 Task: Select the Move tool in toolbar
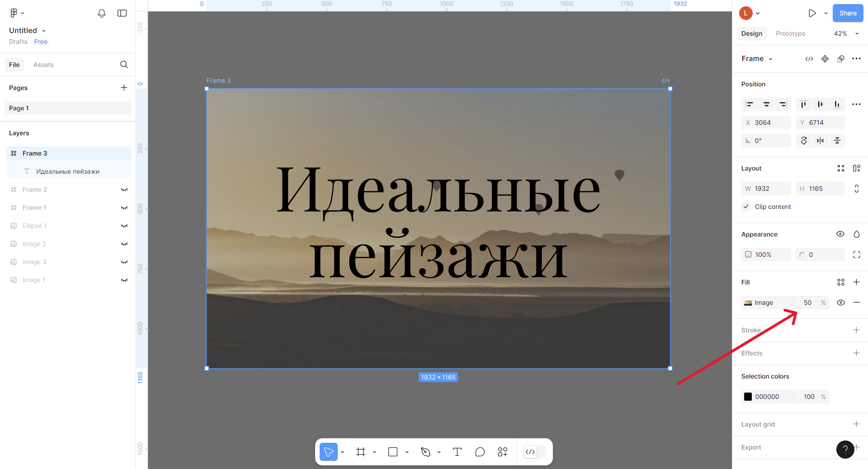329,452
